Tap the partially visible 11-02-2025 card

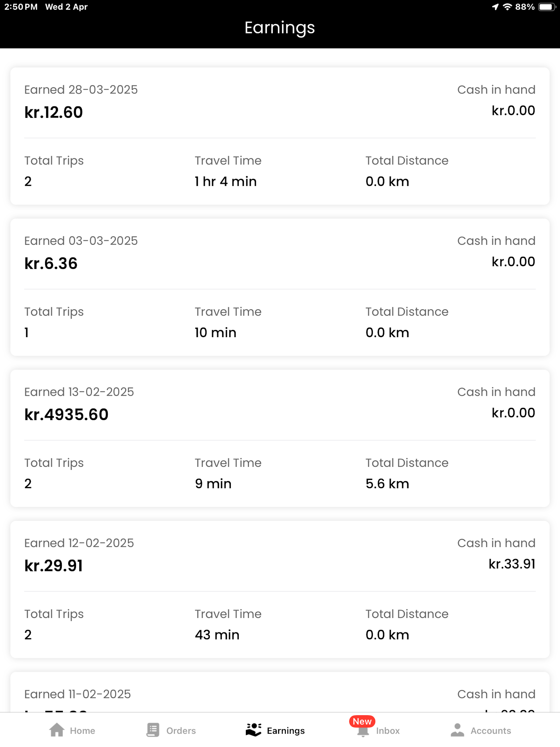click(x=280, y=691)
